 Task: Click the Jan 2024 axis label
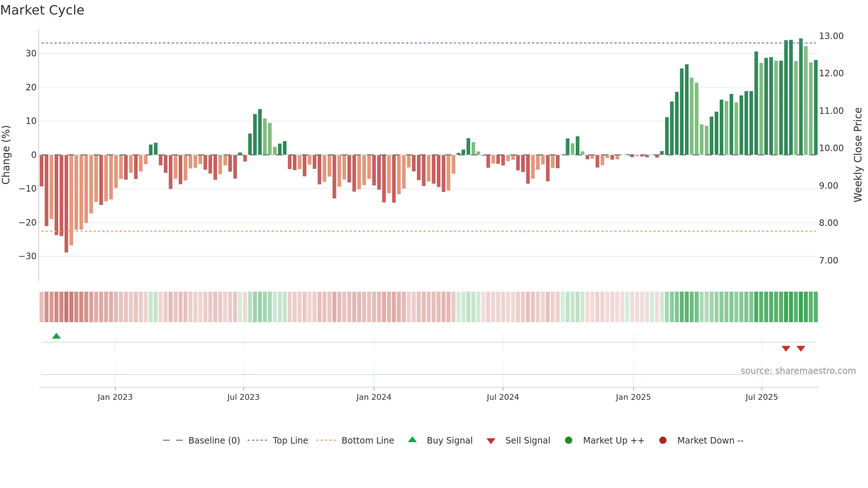(374, 397)
